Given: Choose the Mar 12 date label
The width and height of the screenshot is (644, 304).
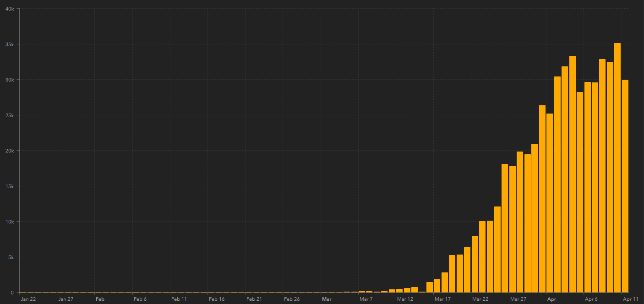Looking at the screenshot, I should tap(405, 299).
